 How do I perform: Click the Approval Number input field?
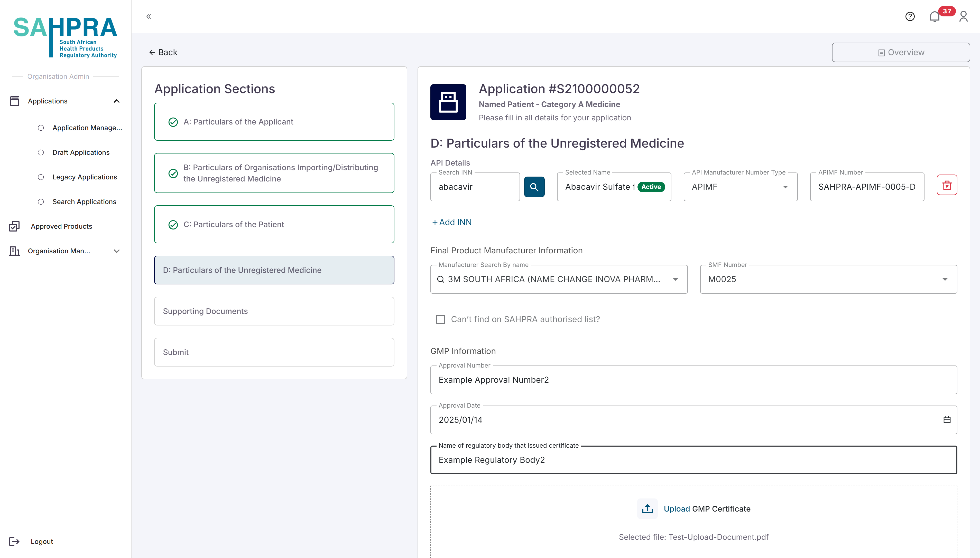pos(694,380)
